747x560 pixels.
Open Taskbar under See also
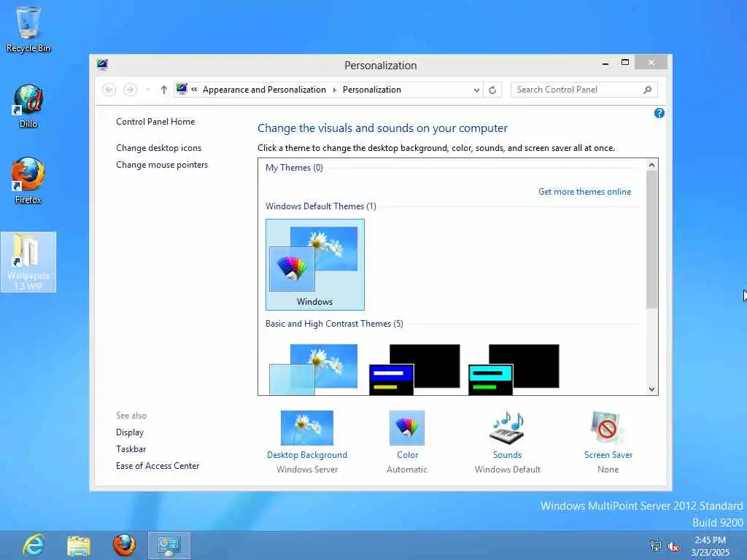[131, 449]
